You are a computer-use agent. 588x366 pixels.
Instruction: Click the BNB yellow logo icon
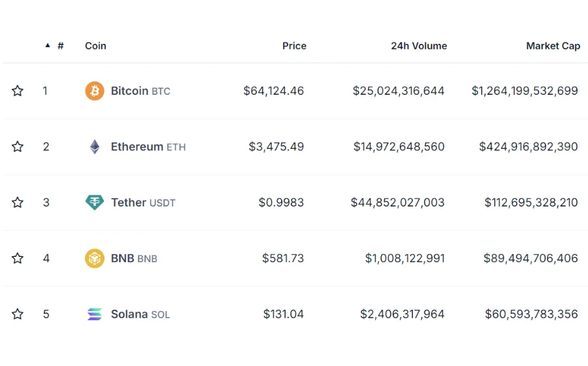pos(95,258)
